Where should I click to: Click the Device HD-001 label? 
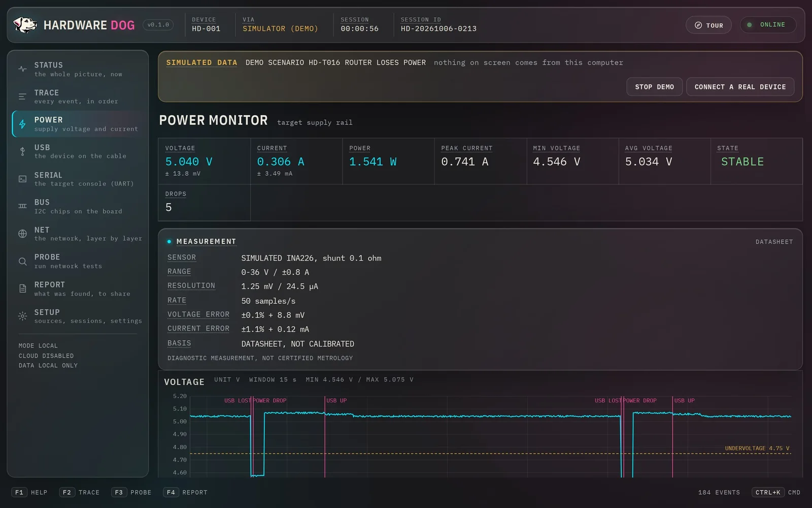coord(206,29)
